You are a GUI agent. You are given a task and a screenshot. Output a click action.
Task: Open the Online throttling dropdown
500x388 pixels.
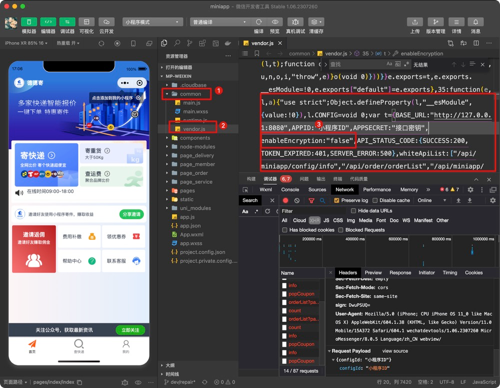pyautogui.click(x=432, y=200)
